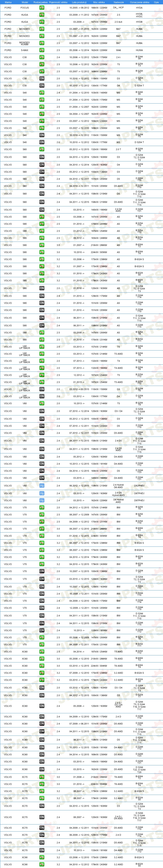Click the Marka column header
Screen dimensions: 163x868
pyautogui.click(x=8, y=2)
